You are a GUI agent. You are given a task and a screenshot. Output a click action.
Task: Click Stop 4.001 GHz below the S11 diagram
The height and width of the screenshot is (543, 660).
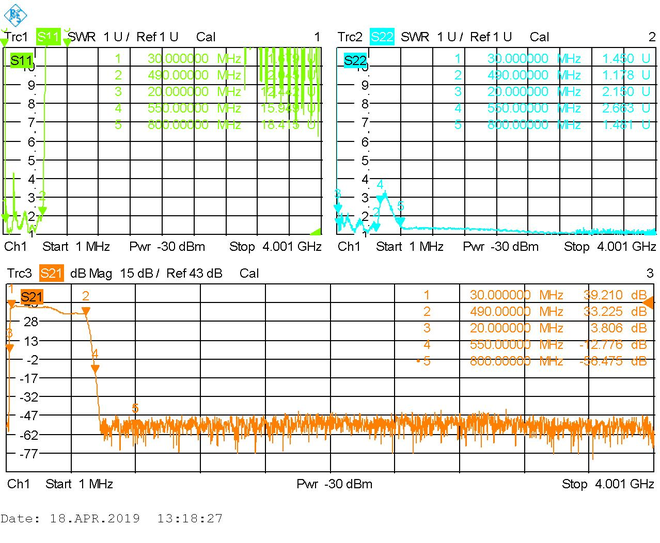275,246
